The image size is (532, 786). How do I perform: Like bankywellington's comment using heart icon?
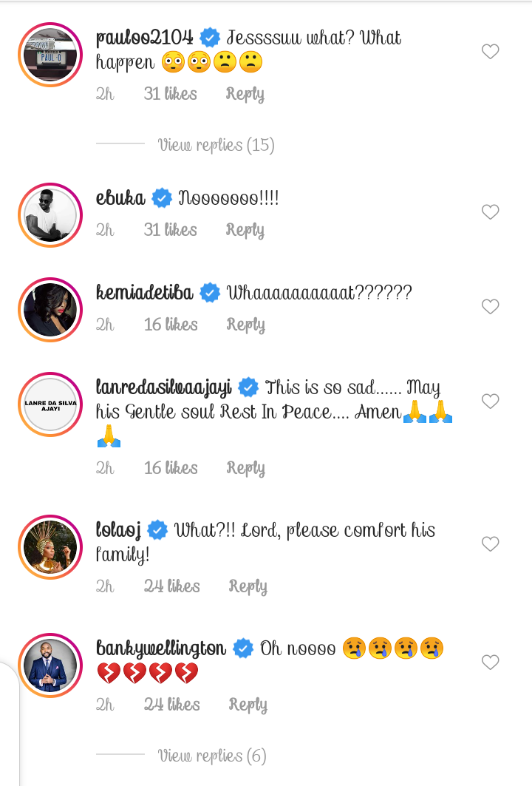click(x=491, y=663)
